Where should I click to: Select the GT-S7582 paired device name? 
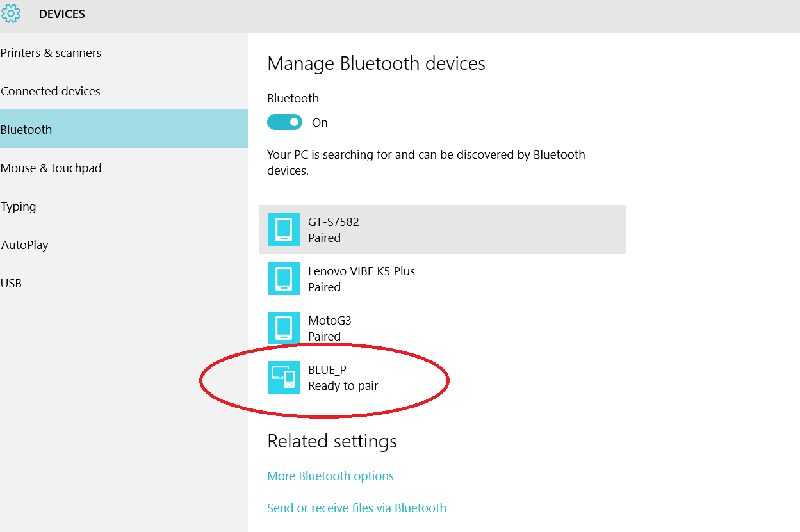pos(334,222)
